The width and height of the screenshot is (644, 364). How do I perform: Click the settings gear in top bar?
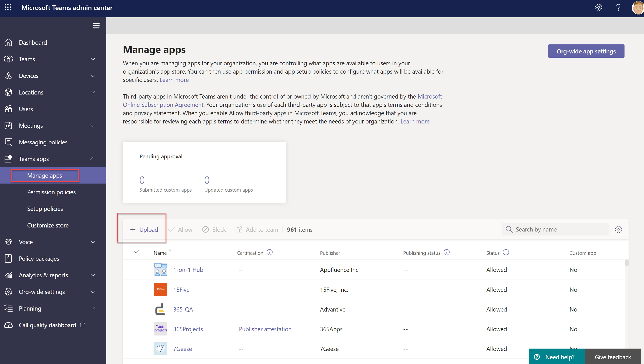pyautogui.click(x=598, y=8)
